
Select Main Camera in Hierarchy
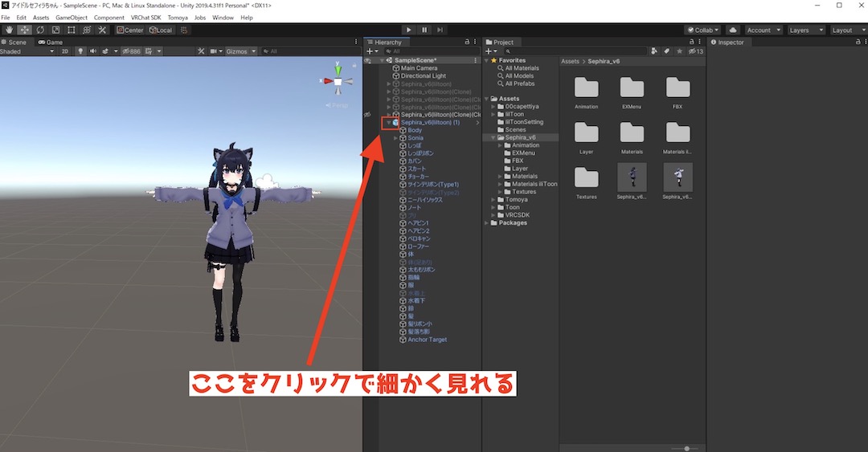(419, 68)
